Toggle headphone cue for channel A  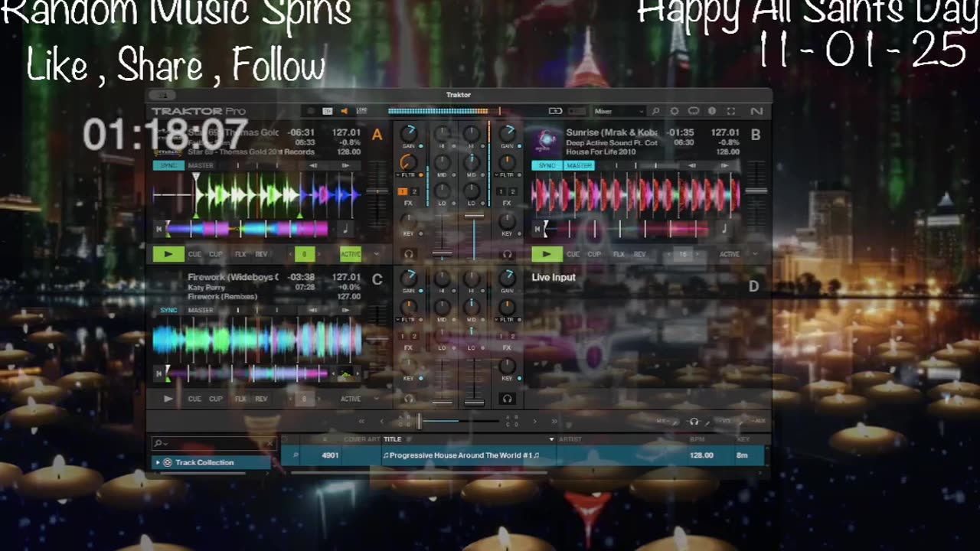tap(409, 254)
